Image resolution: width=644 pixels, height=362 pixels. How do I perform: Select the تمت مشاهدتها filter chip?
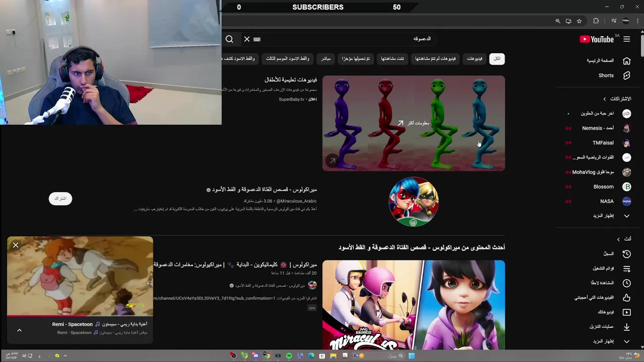pos(393,59)
